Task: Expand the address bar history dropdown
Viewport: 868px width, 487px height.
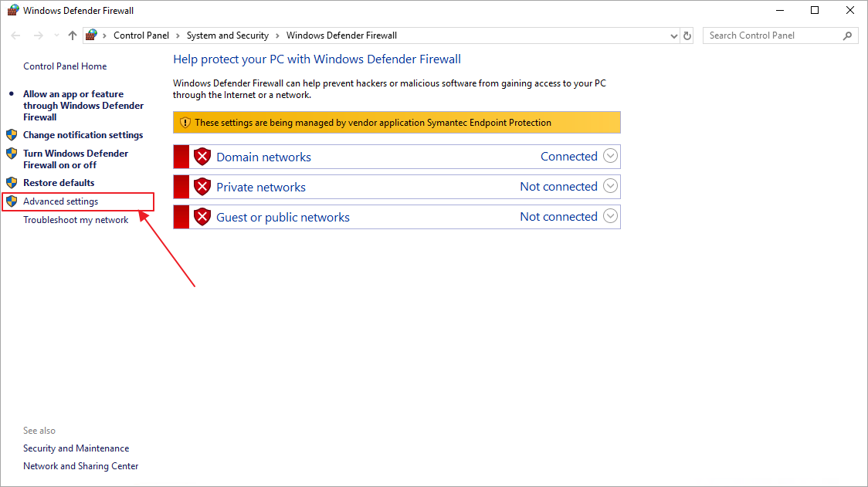Action: [673, 36]
